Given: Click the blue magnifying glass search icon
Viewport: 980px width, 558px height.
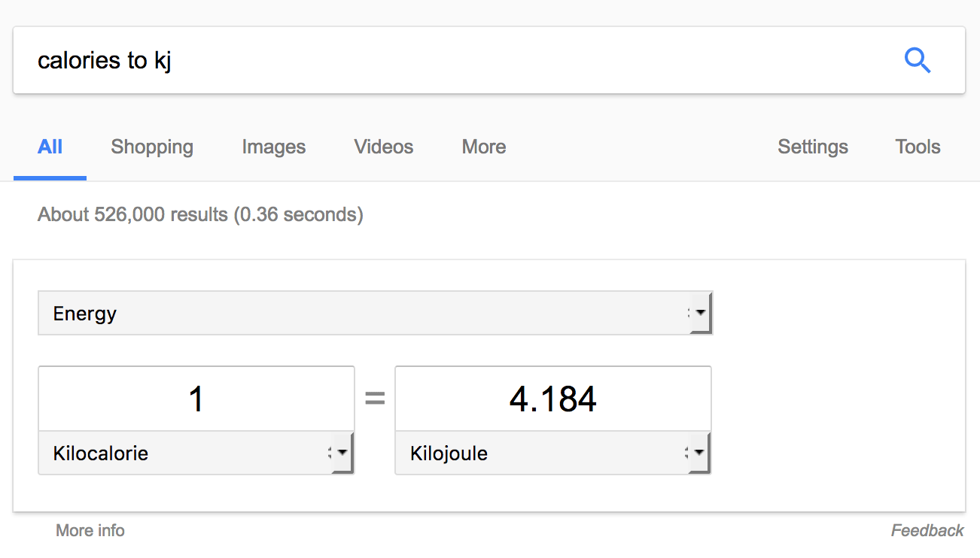Looking at the screenshot, I should [x=918, y=60].
